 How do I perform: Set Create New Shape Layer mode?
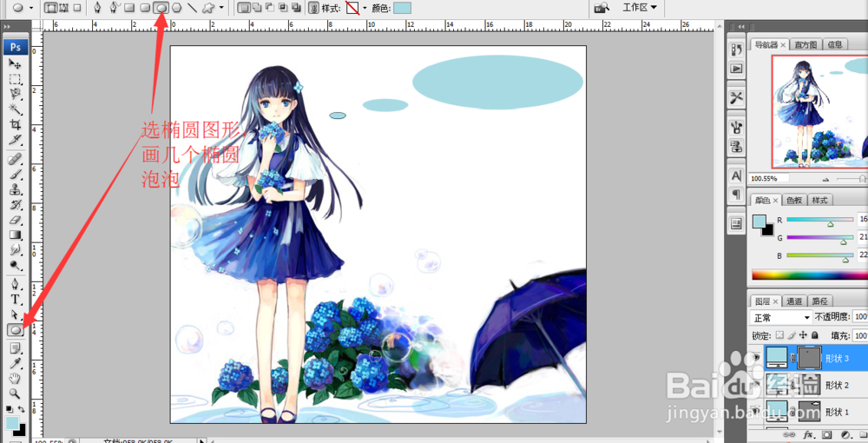click(244, 8)
